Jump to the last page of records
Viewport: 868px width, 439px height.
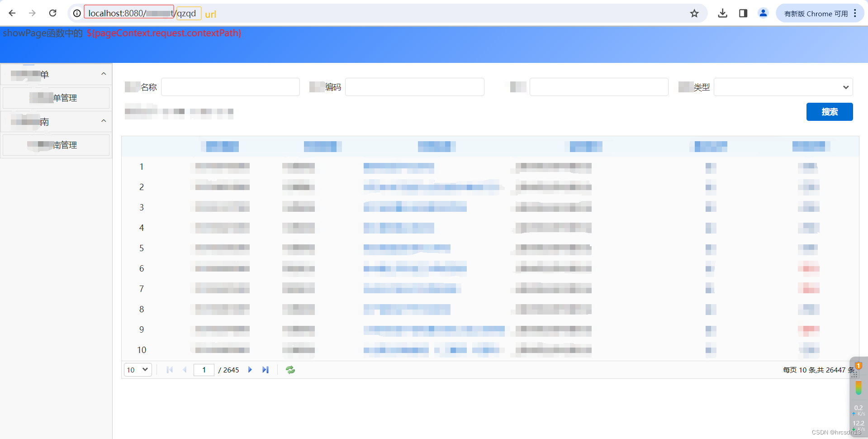[266, 370]
